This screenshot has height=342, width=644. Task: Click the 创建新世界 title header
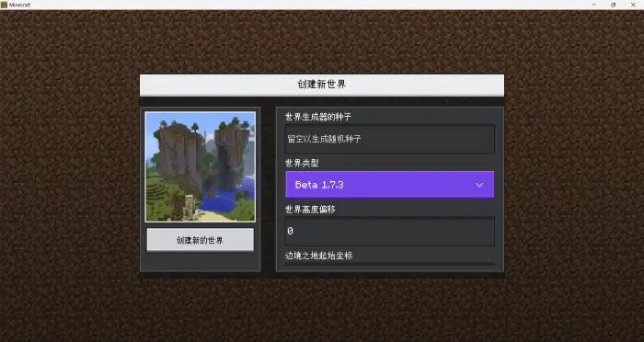322,85
